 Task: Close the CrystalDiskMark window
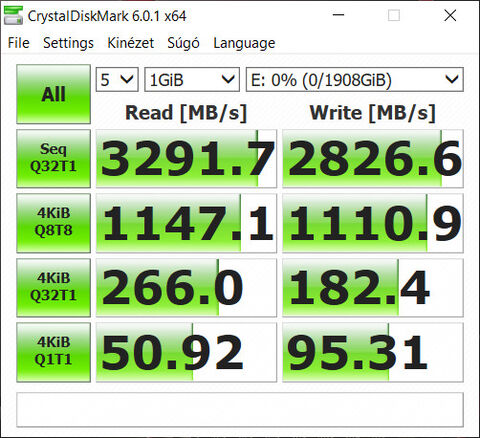point(450,15)
